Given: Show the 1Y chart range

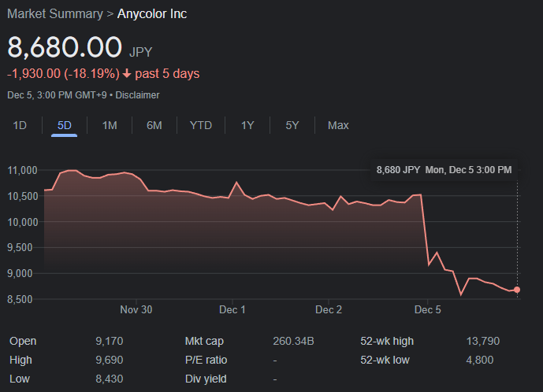Looking at the screenshot, I should click(x=247, y=125).
